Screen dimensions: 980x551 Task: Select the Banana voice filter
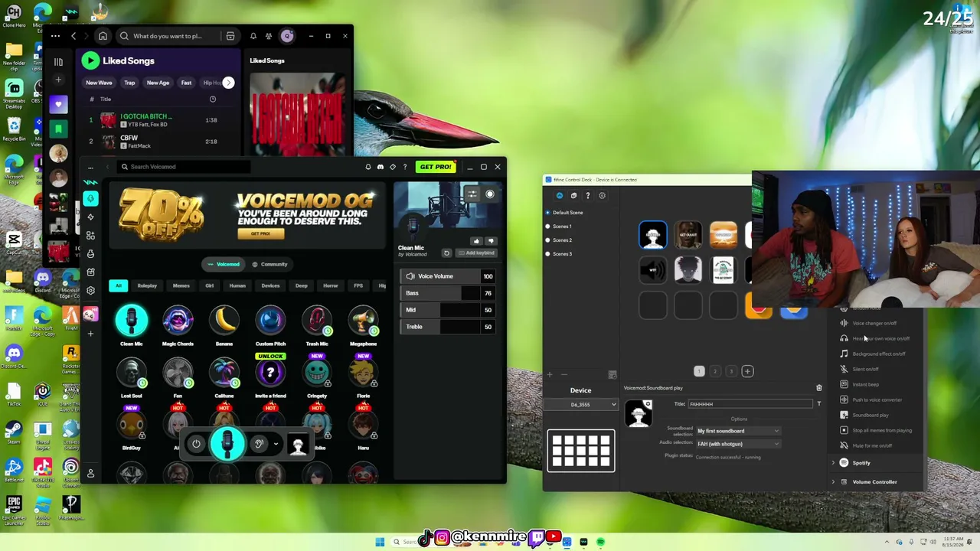[x=224, y=321]
